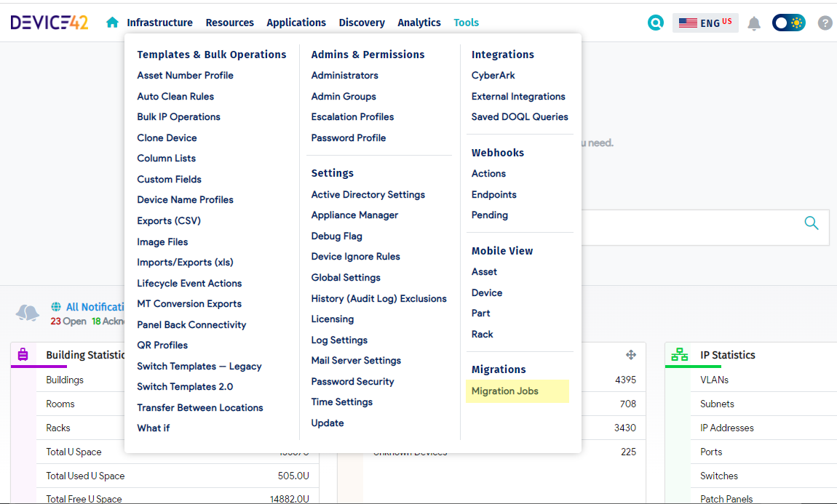Click the move arrows icon on widget

coord(631,355)
